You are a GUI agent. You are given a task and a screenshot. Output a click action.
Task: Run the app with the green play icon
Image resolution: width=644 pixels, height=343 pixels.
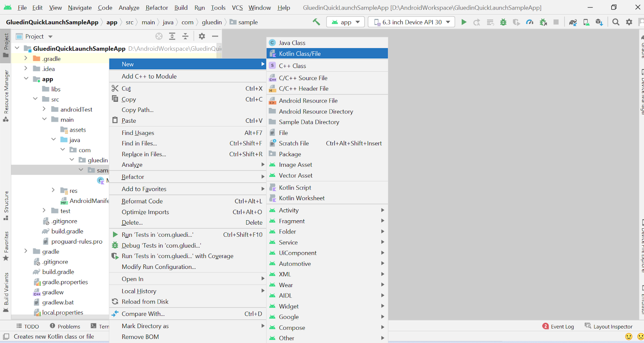coord(464,22)
